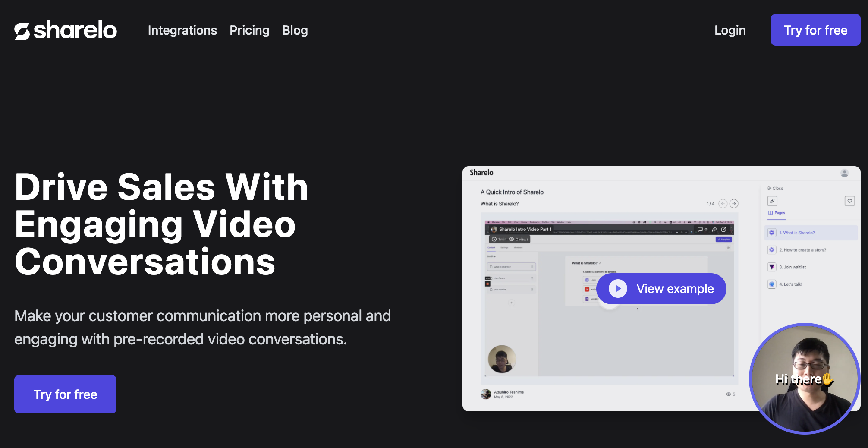Click the Login link
This screenshot has width=868, height=448.
(730, 30)
